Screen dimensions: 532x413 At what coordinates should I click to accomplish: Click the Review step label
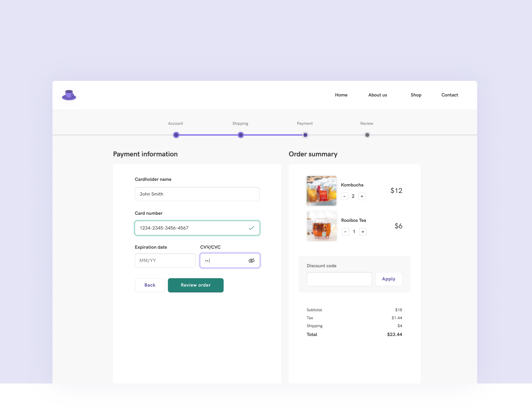click(367, 124)
